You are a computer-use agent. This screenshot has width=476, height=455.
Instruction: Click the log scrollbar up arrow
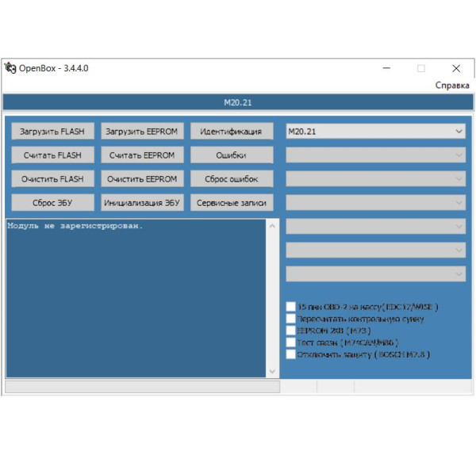pyautogui.click(x=273, y=226)
